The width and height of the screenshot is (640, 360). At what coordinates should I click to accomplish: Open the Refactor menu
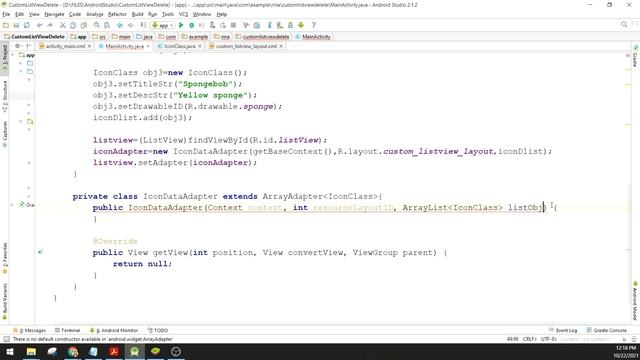coord(117,14)
